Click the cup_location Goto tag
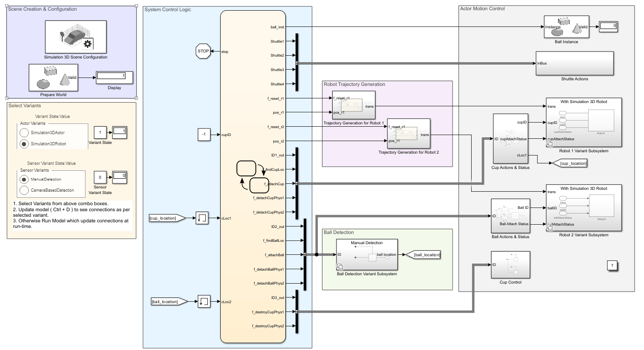 click(x=567, y=163)
